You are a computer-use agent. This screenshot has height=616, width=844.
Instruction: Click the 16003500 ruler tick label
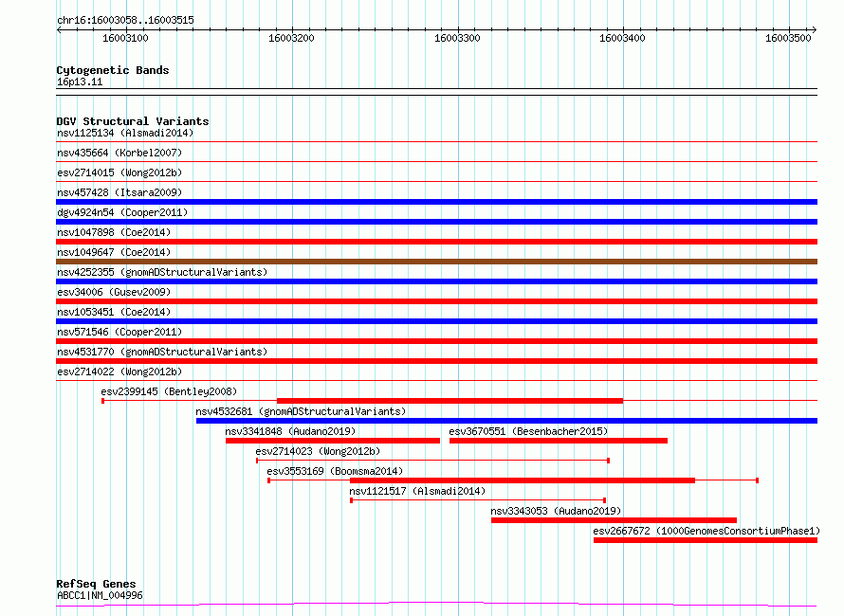[788, 38]
